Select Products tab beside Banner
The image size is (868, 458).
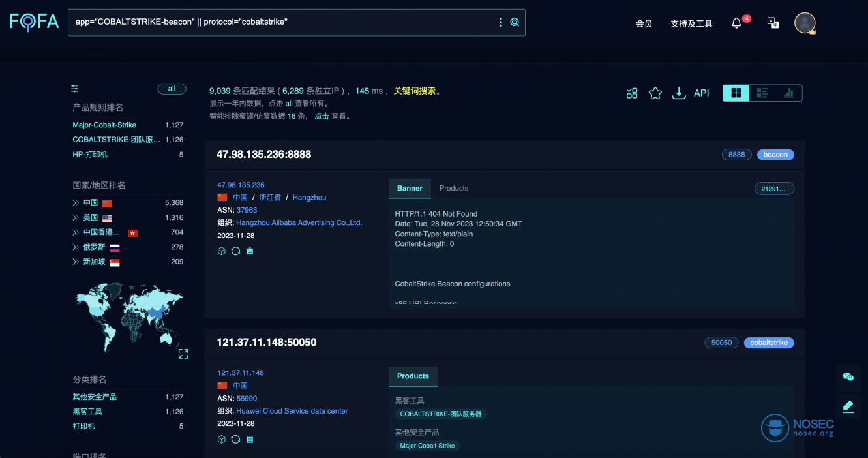(x=454, y=188)
